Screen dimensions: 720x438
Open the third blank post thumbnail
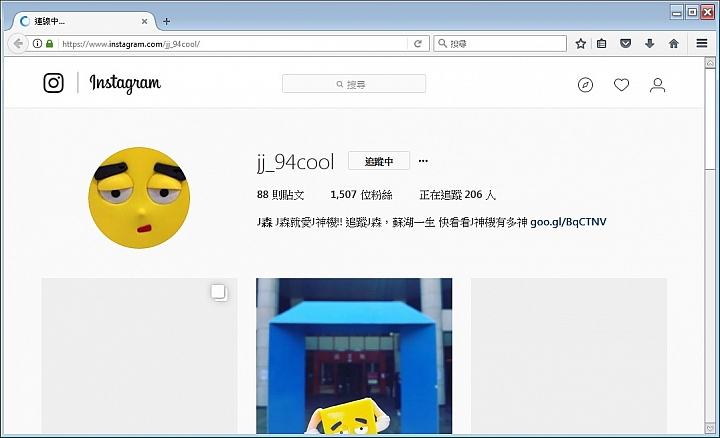coord(569,356)
